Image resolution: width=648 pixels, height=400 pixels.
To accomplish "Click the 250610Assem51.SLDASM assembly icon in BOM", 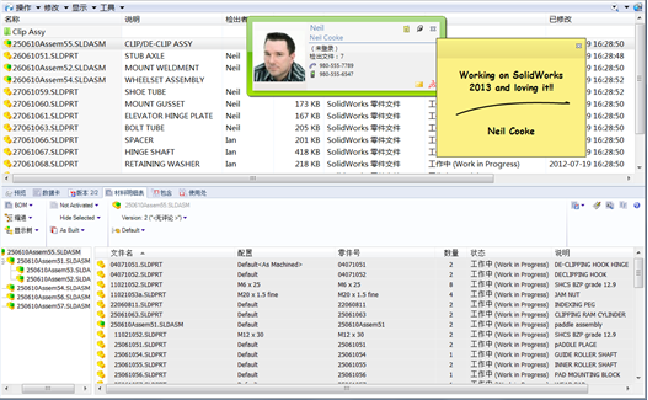I will (x=101, y=325).
